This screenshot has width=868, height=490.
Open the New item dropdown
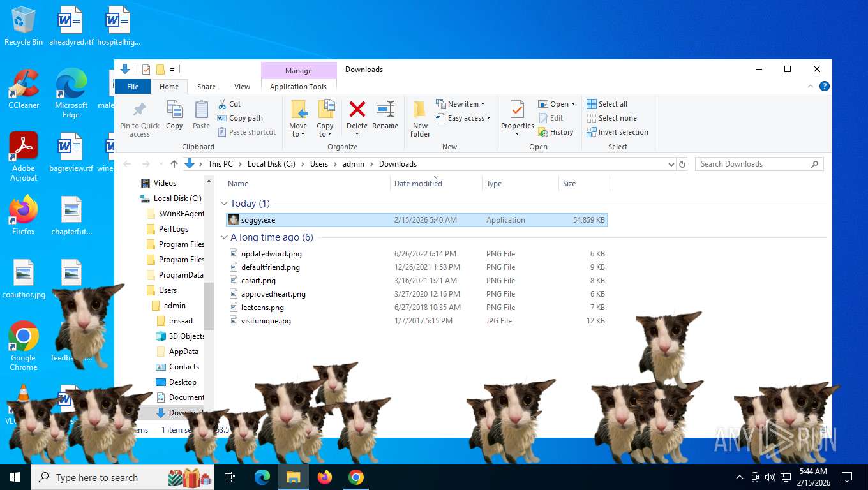(461, 104)
